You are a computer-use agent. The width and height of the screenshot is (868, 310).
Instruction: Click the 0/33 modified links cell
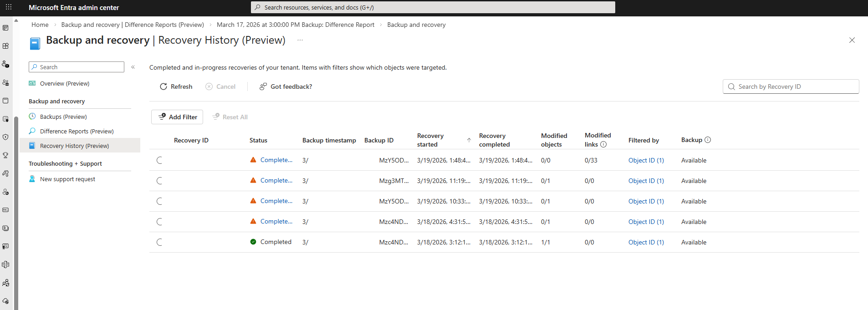[591, 160]
